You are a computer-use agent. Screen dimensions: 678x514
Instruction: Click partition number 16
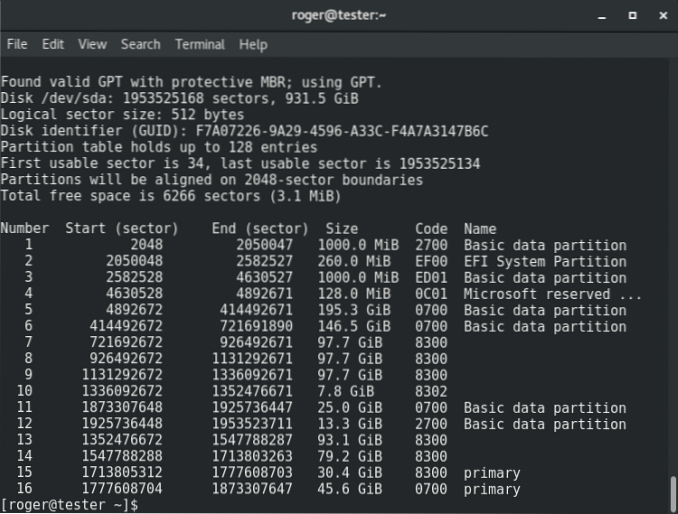tap(25, 488)
